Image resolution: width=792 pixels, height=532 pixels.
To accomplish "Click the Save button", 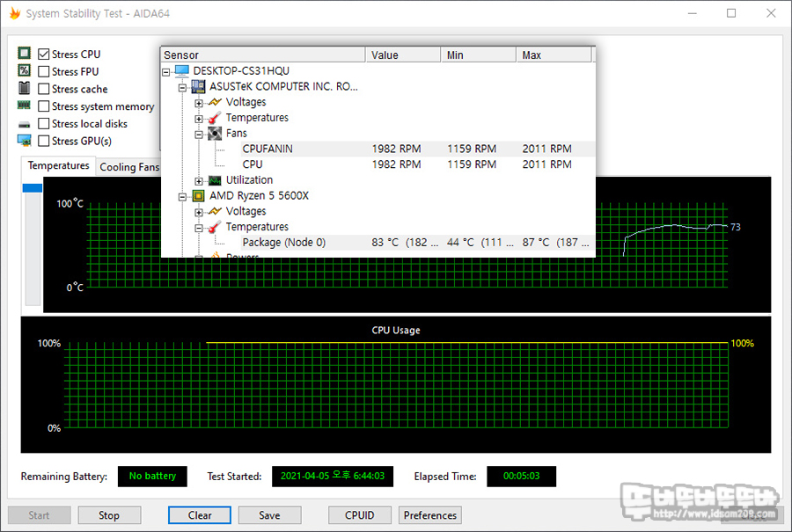I will pyautogui.click(x=270, y=515).
